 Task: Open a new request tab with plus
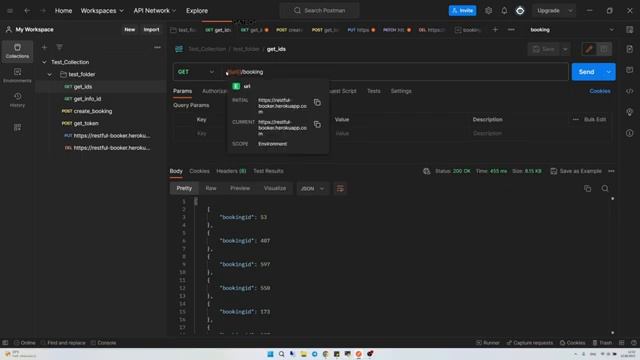pyautogui.click(x=495, y=29)
